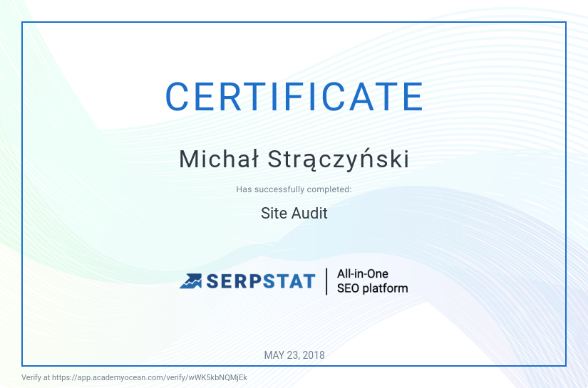This screenshot has width=588, height=388.
Task: Click the 'Has successfully completed:' text
Action: click(294, 189)
